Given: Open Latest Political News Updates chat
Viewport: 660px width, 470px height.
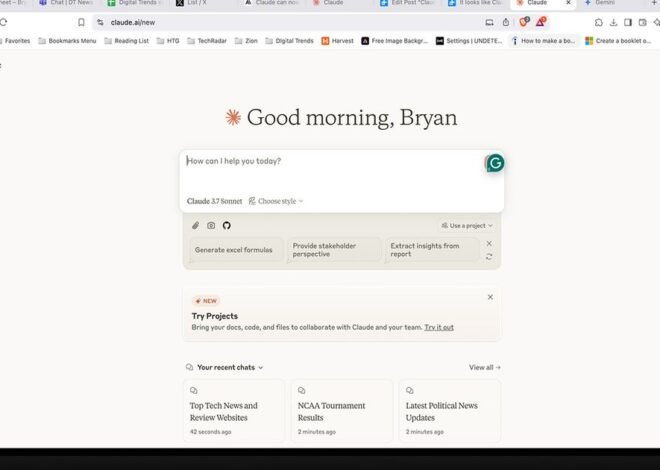Looking at the screenshot, I should tap(450, 411).
